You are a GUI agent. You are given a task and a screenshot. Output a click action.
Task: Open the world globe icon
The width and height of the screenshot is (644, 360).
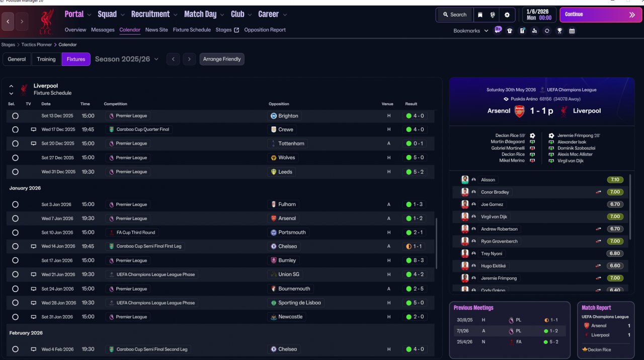493,15
